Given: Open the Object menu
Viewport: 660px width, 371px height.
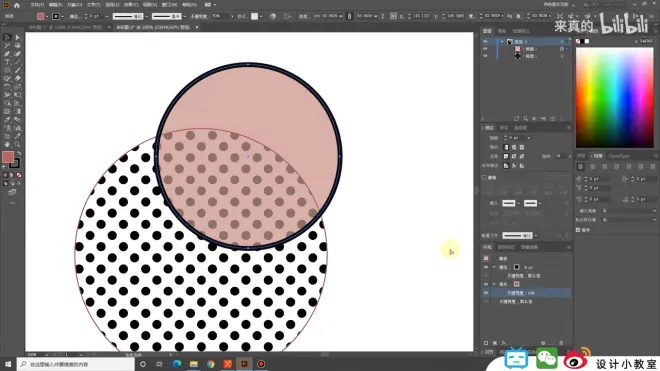Looking at the screenshot, I should (x=75, y=5).
